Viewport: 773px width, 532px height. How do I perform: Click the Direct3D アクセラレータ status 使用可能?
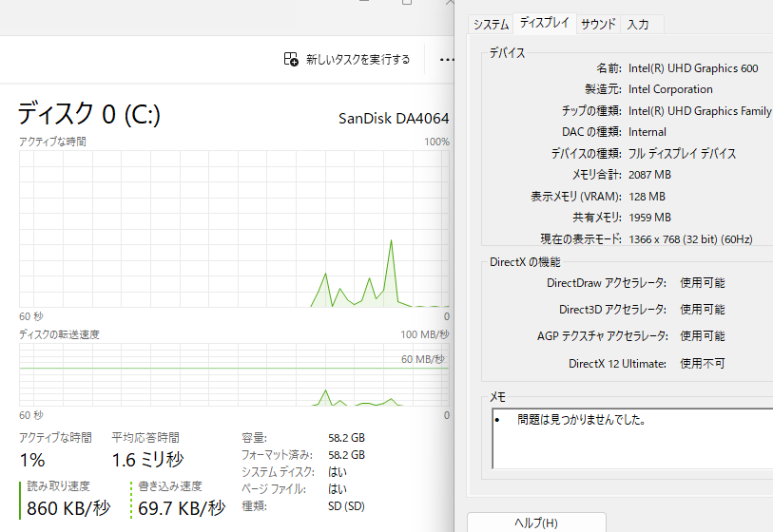click(703, 310)
